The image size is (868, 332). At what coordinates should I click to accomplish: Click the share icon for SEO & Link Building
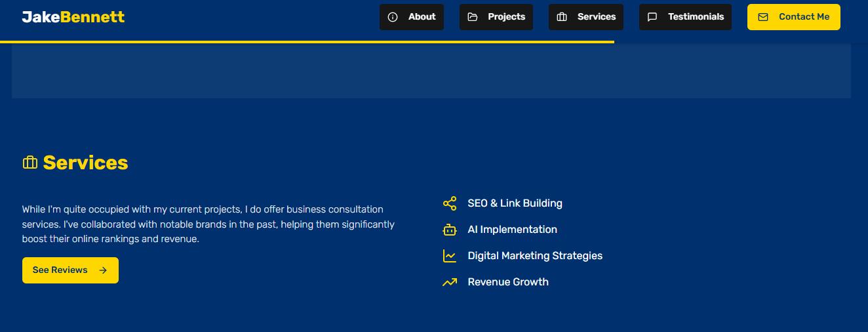point(450,203)
